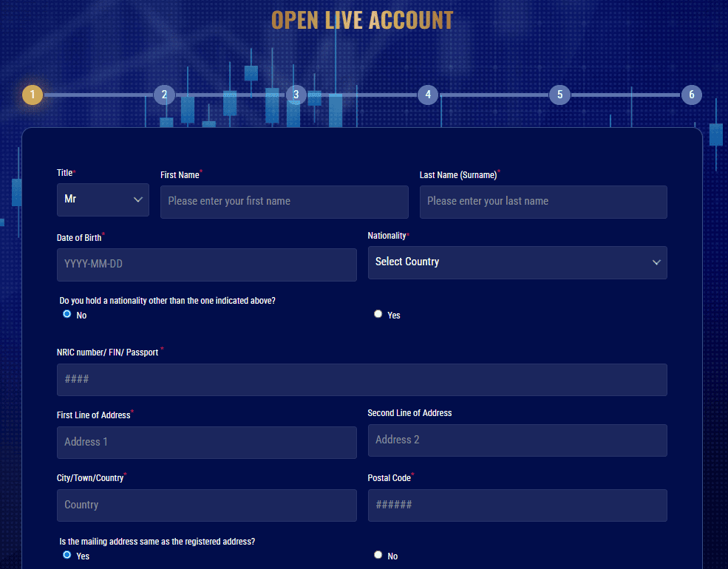The height and width of the screenshot is (569, 728).
Task: Click the Second Line of Address field
Action: (x=517, y=440)
